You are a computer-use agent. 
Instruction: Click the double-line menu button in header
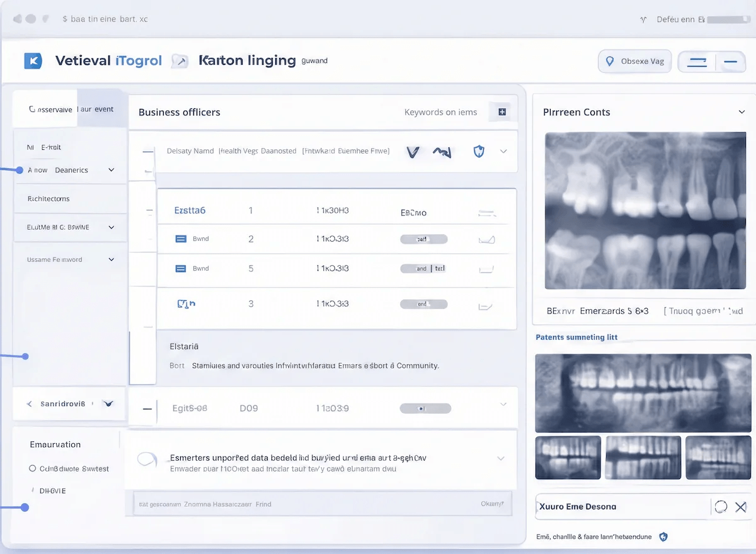pyautogui.click(x=697, y=62)
